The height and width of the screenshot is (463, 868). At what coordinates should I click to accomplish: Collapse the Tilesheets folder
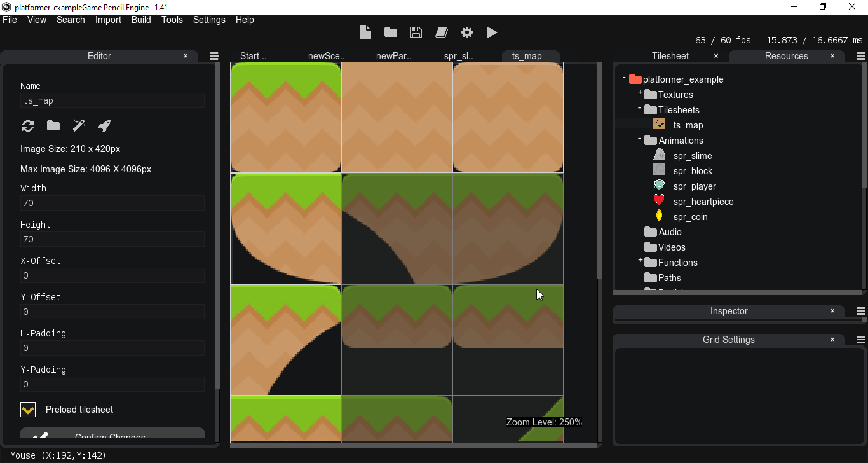pyautogui.click(x=640, y=108)
